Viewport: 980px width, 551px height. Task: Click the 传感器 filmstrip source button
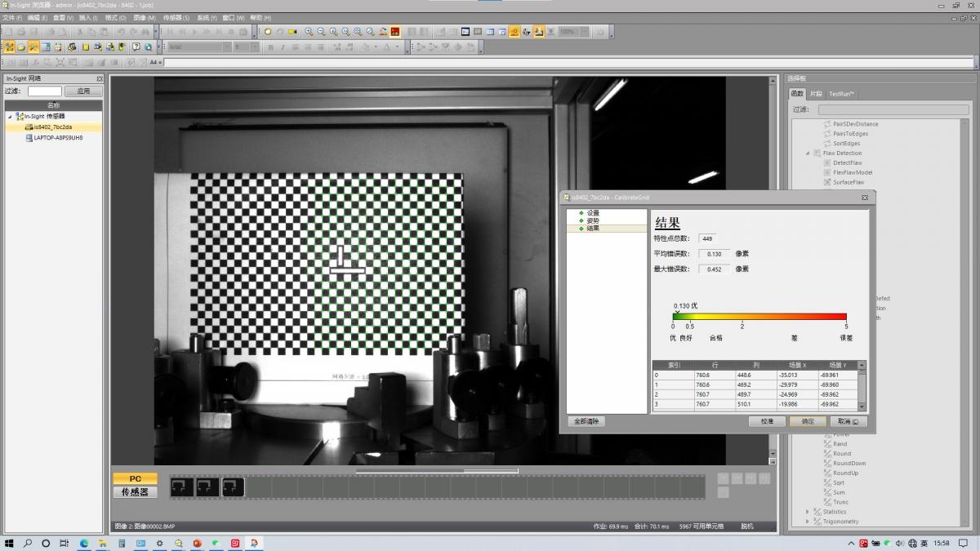(x=135, y=492)
